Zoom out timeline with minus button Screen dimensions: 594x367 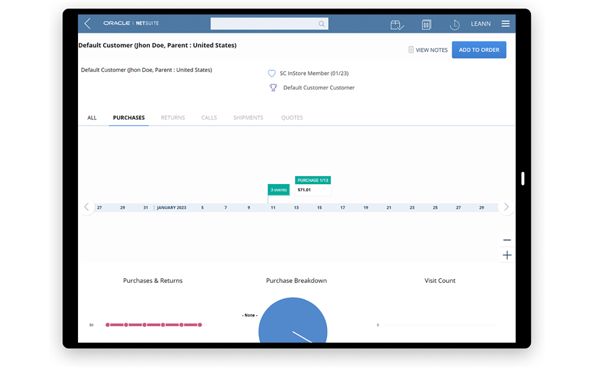[x=507, y=240]
